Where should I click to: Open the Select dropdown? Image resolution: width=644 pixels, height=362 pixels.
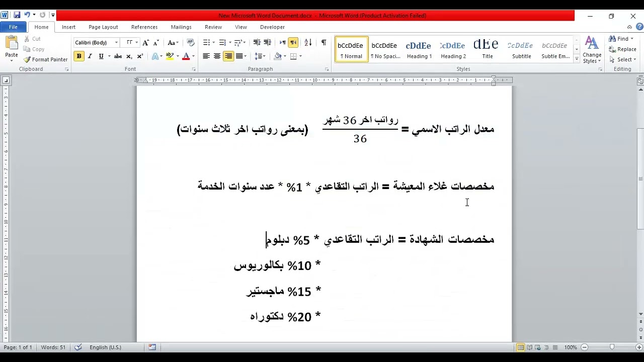[623, 59]
